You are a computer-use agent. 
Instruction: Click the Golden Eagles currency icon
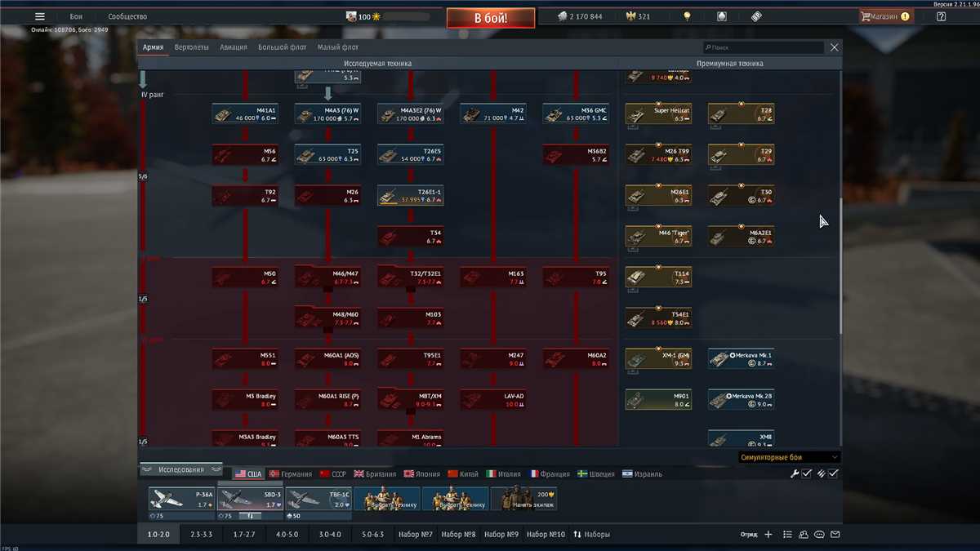click(630, 16)
